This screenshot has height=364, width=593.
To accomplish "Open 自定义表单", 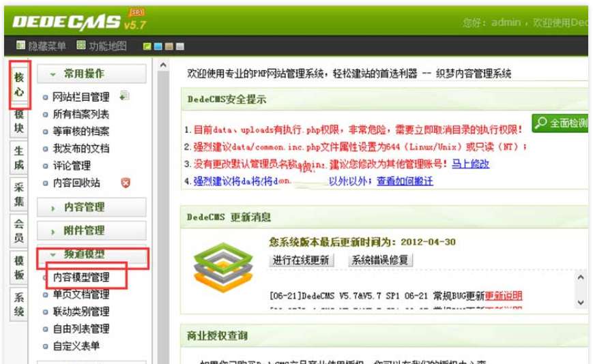I will click(x=76, y=346).
